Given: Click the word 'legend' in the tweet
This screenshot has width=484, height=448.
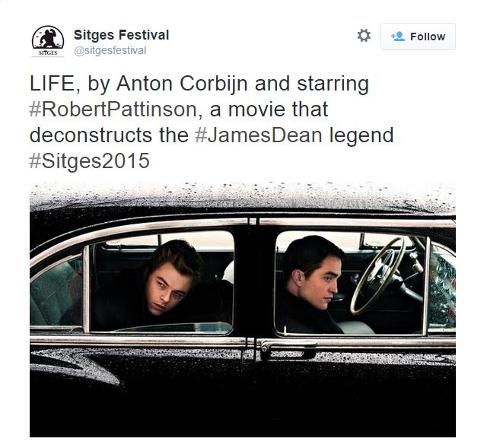Looking at the screenshot, I should click(361, 135).
